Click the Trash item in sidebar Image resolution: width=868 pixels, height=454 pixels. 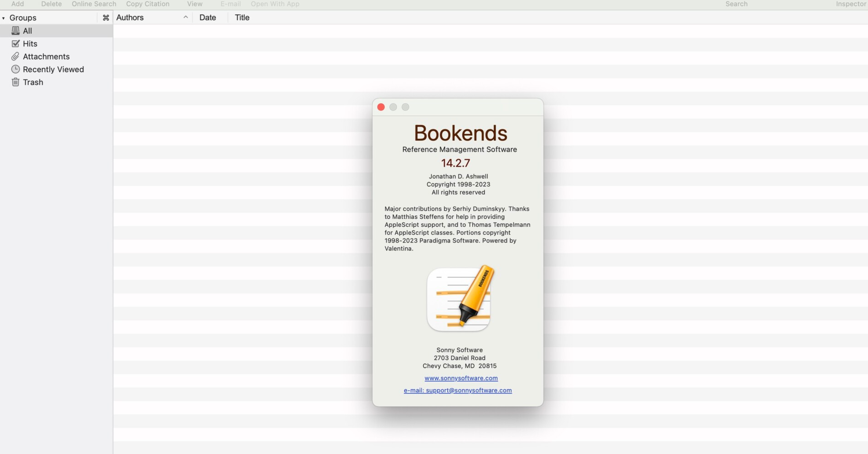click(33, 82)
